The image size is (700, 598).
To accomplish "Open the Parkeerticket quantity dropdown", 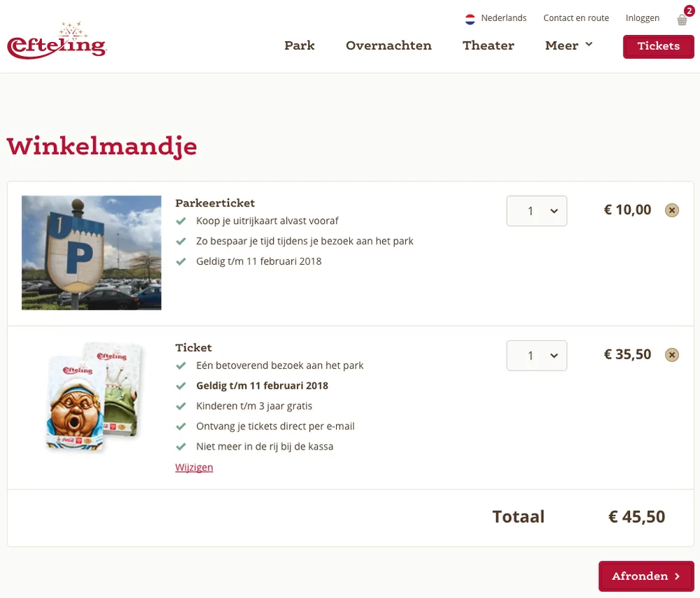I will tap(536, 210).
